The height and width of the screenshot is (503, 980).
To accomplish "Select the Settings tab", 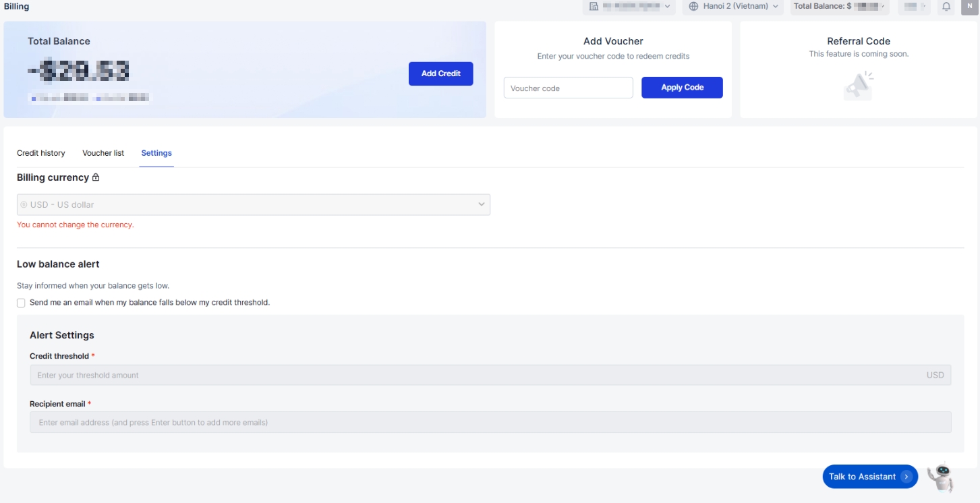I will 156,153.
